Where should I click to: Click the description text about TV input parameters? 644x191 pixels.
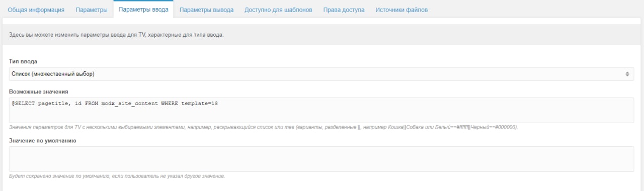[x=116, y=35]
